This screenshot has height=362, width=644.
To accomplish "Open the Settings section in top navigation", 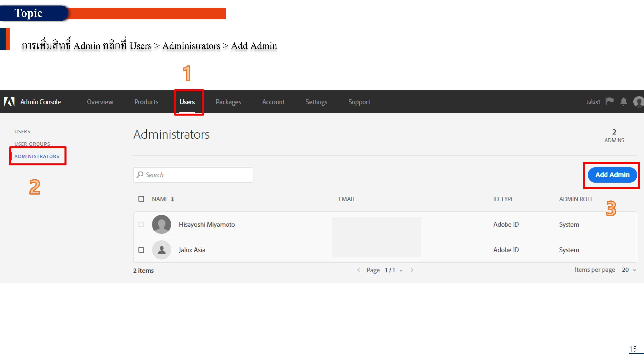I will click(316, 102).
